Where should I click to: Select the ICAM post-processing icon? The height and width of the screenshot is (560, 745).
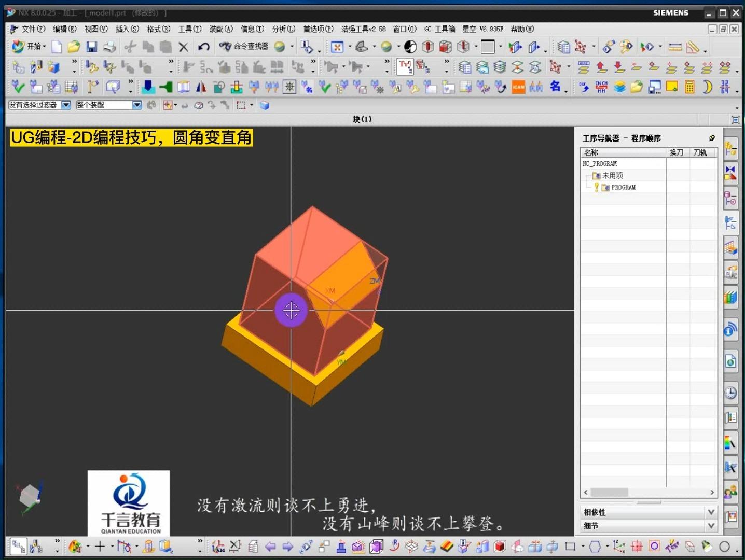tap(518, 87)
